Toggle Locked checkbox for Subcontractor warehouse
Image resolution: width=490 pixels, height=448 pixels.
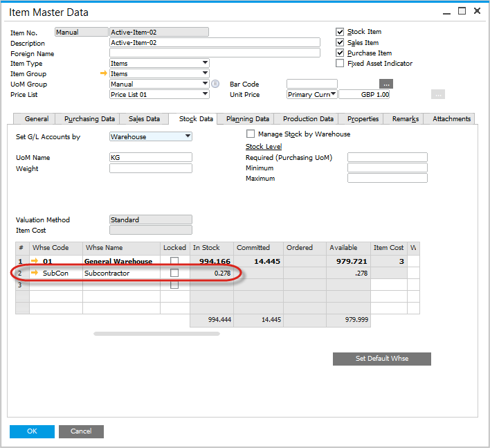pyautogui.click(x=174, y=274)
